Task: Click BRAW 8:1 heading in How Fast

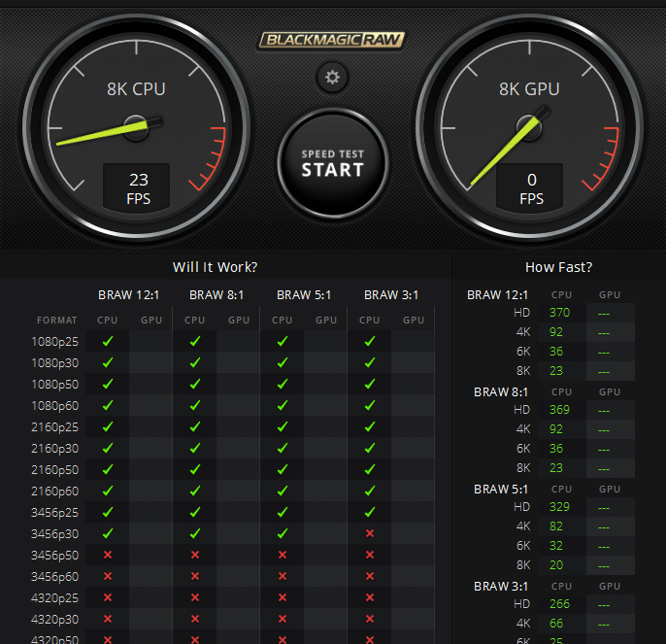Action: point(501,391)
